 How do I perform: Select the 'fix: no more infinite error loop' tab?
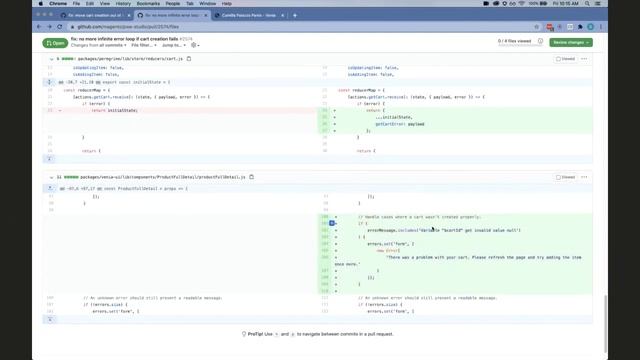pos(171,16)
